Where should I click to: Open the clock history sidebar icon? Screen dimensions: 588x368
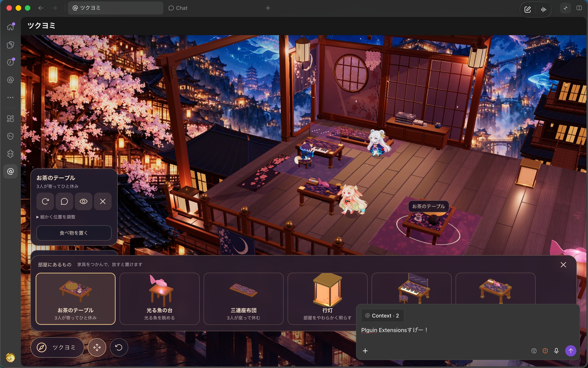[10, 62]
